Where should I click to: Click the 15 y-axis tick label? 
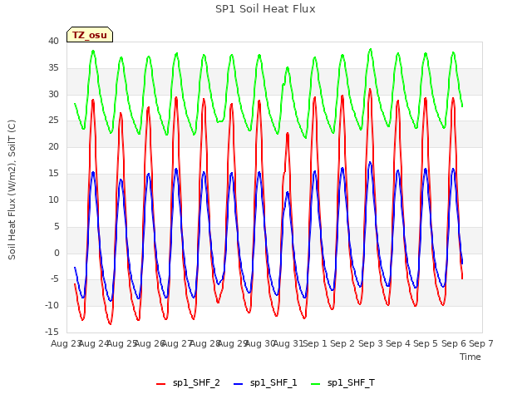click(x=53, y=174)
